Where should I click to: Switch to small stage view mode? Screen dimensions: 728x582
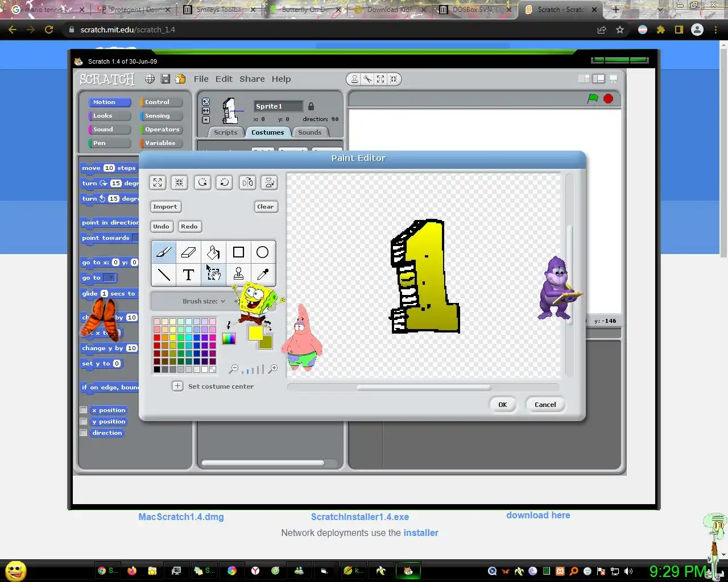[x=584, y=79]
